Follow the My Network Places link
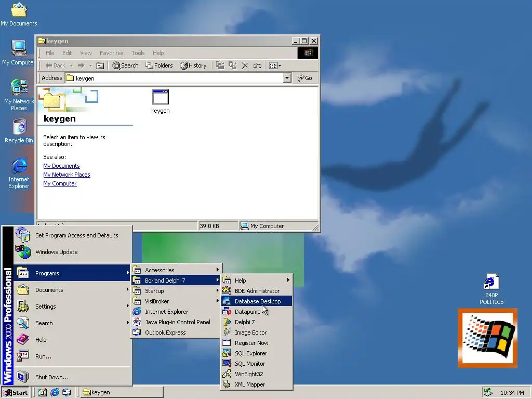 click(x=66, y=175)
